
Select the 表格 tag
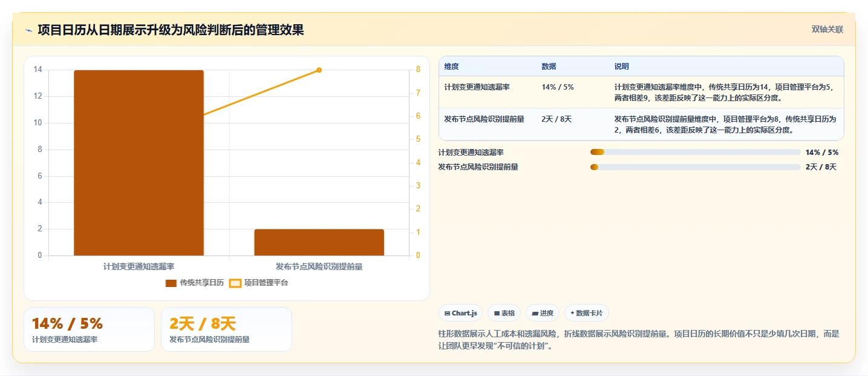coord(504,313)
